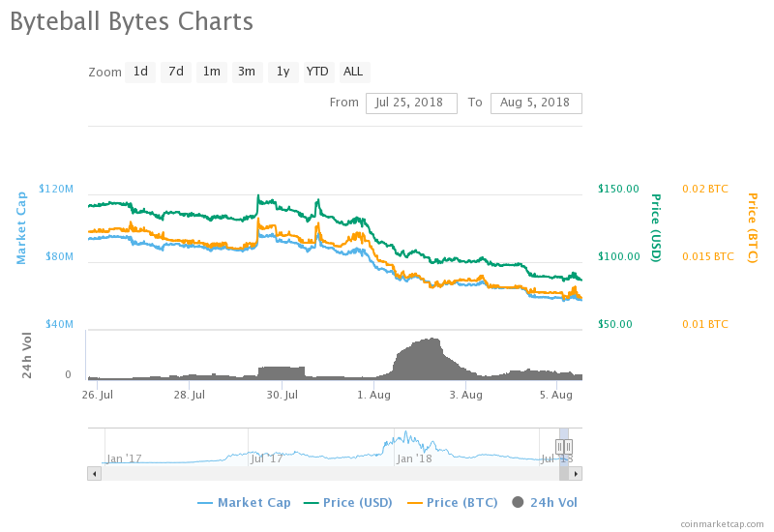Screen dimensions: 774x532
Task: Click the 3. Aug axis label
Action: (x=465, y=395)
